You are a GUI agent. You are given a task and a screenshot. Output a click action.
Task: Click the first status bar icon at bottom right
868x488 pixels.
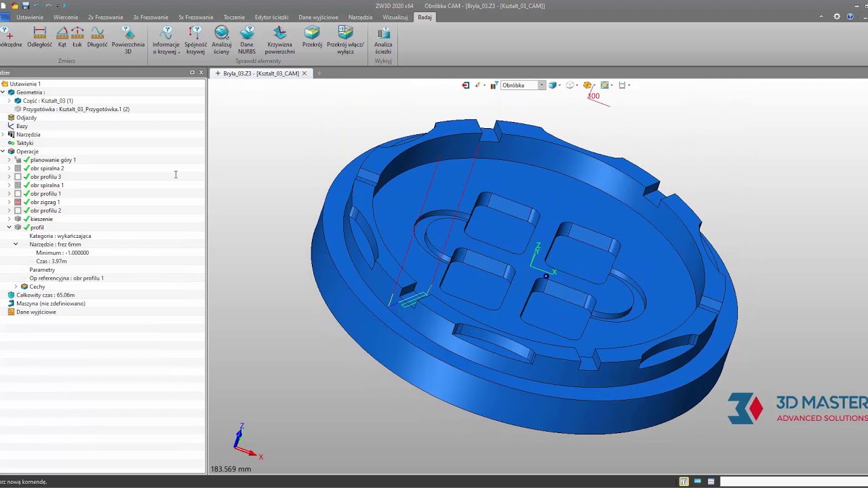(x=684, y=482)
